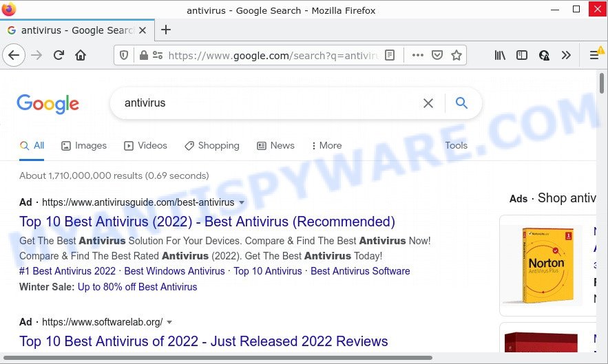Open Best Windows Antivirus sitelink

pyautogui.click(x=174, y=271)
